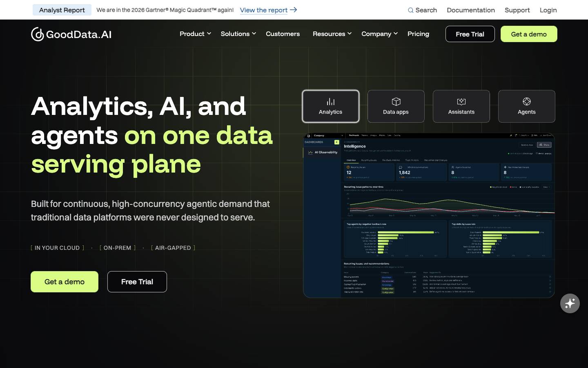Click the Free Trial button in navbar
Image resolution: width=588 pixels, height=368 pixels.
(470, 34)
